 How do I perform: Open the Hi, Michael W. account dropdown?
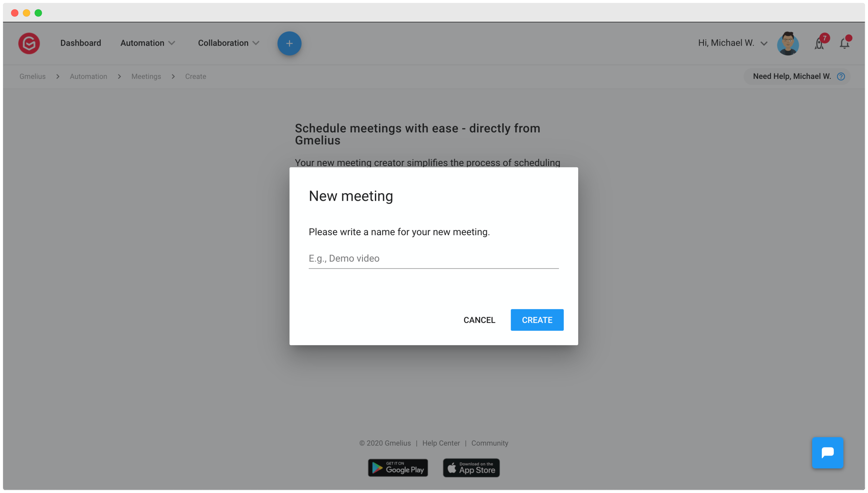[x=733, y=43]
